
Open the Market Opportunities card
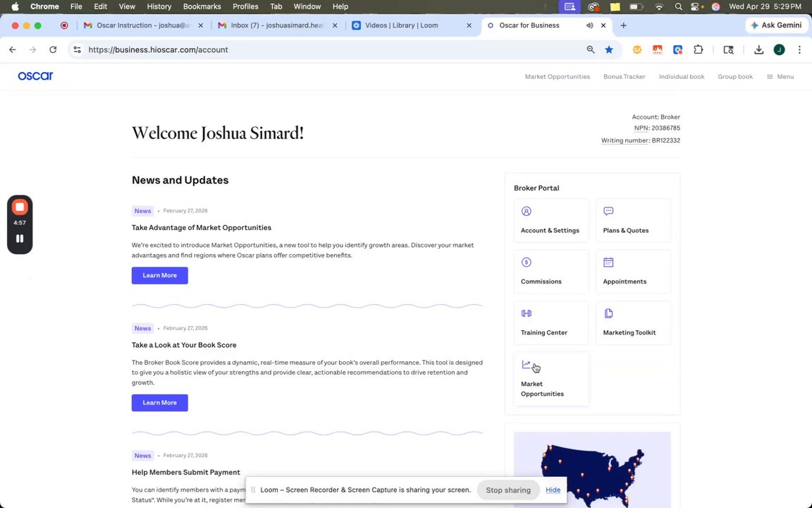[551, 378]
